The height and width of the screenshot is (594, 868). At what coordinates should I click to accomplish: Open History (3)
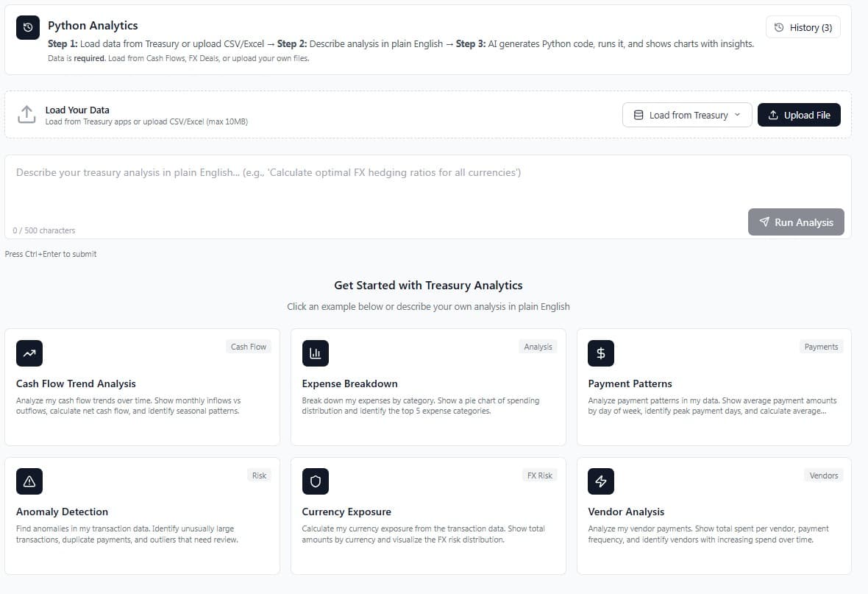803,27
